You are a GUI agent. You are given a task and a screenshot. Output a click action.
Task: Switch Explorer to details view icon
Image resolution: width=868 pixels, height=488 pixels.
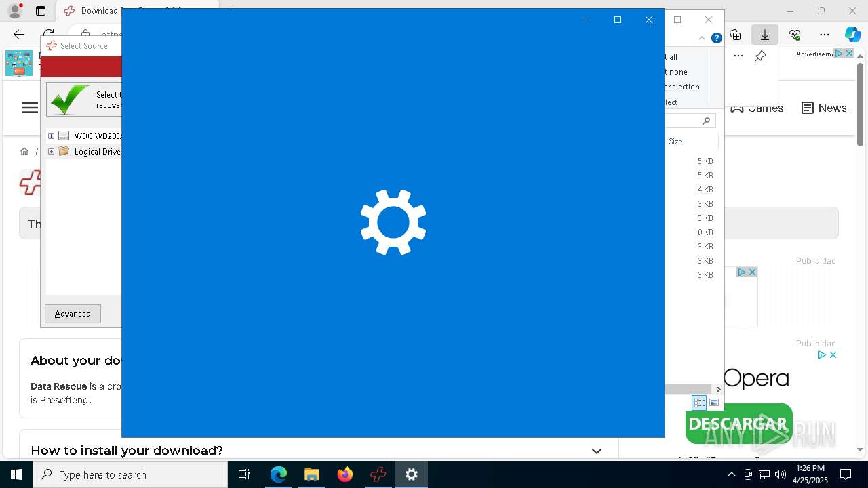pos(699,403)
